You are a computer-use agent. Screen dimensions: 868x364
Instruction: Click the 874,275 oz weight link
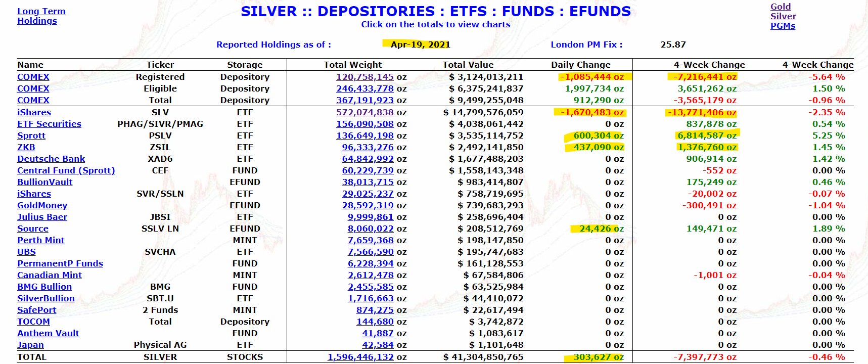[375, 310]
